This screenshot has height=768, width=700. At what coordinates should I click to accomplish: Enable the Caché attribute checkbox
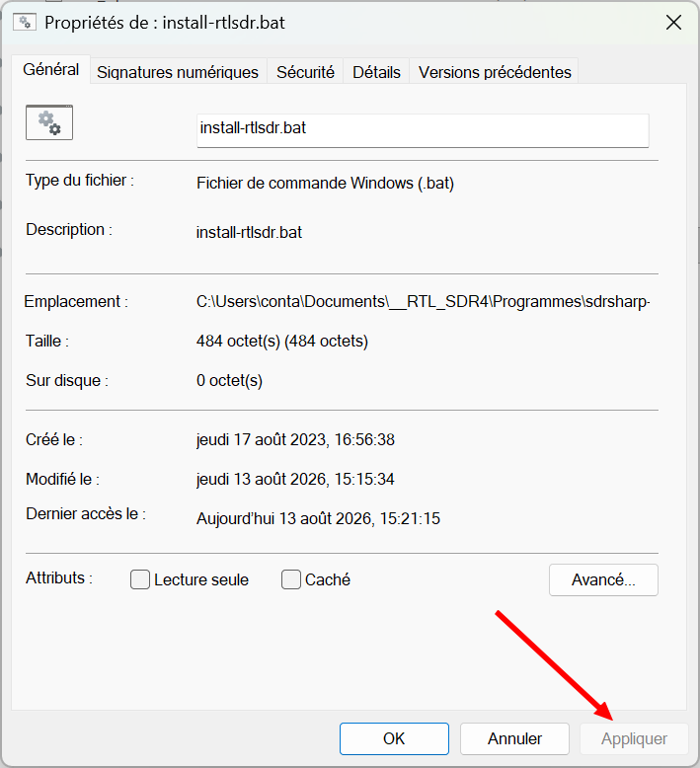pos(291,579)
